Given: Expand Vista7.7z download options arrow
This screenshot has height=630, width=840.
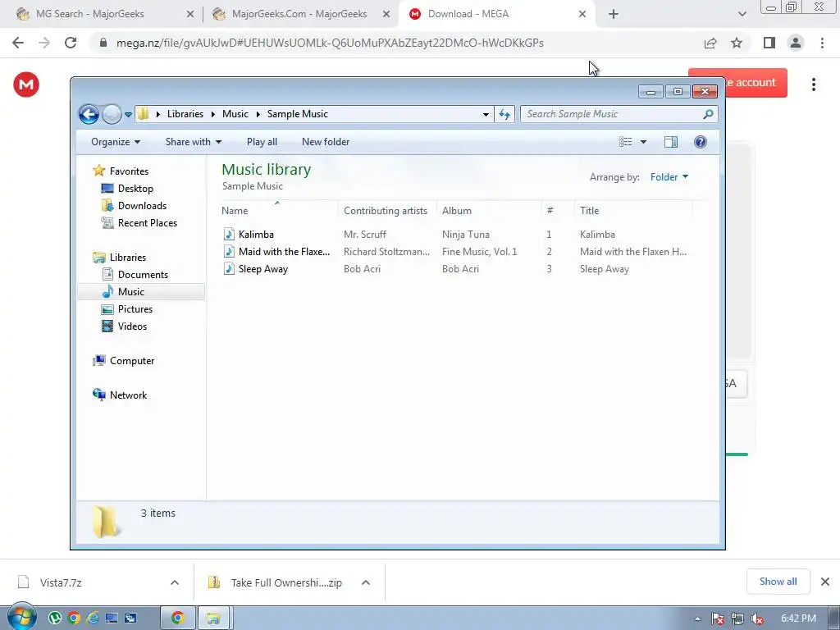Looking at the screenshot, I should (x=175, y=582).
